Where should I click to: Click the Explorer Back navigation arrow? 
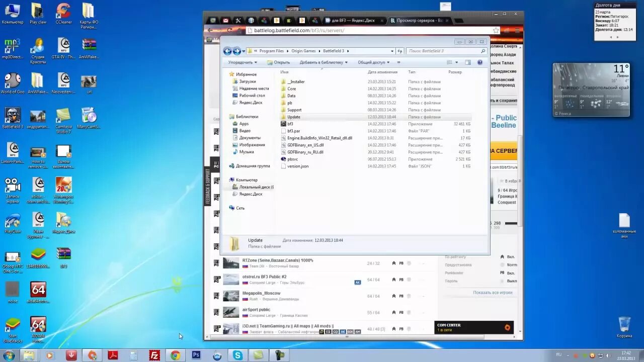pyautogui.click(x=227, y=51)
